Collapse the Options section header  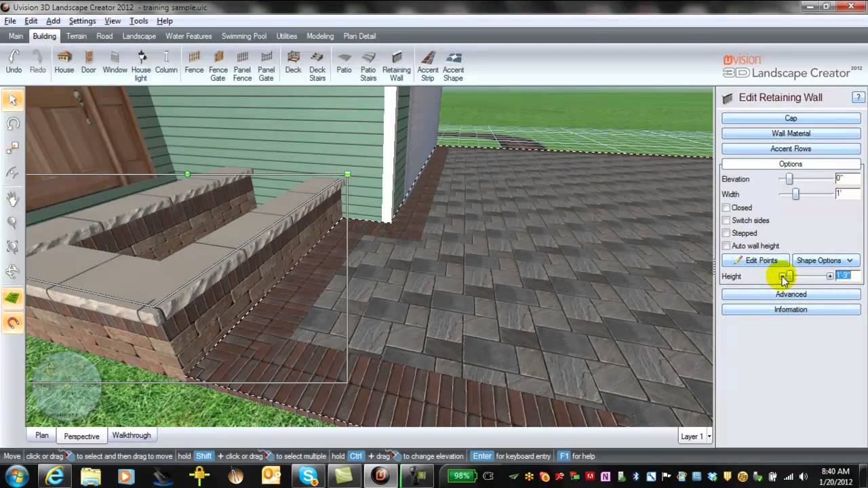click(791, 164)
